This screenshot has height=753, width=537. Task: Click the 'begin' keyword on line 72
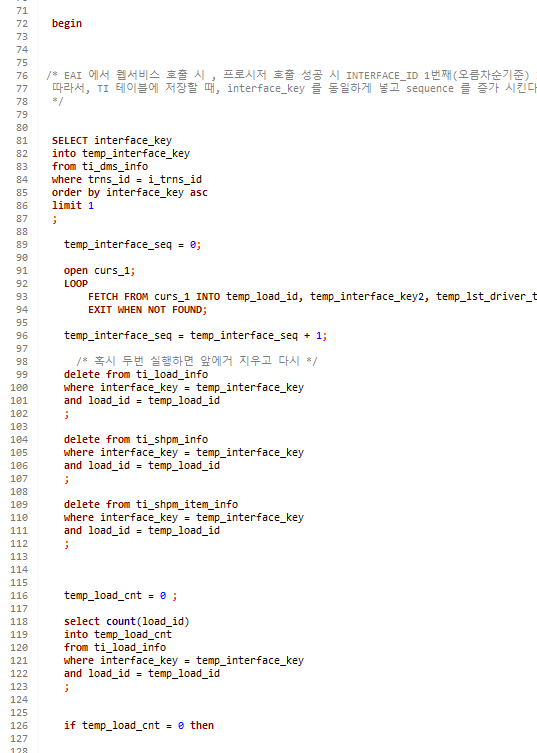[67, 24]
